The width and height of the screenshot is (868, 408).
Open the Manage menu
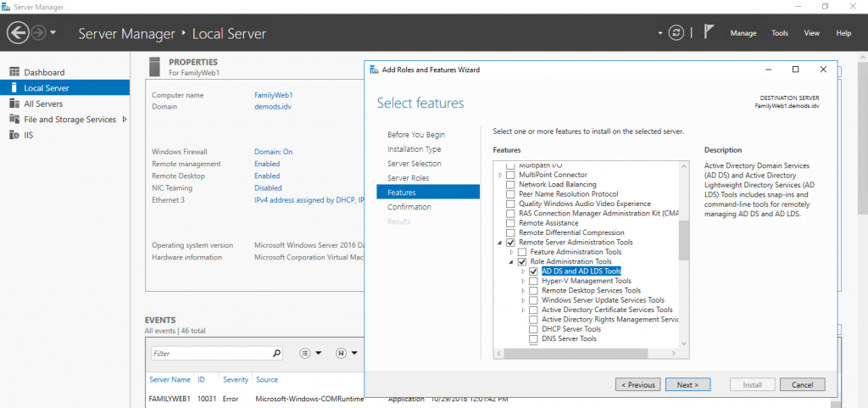pos(743,33)
